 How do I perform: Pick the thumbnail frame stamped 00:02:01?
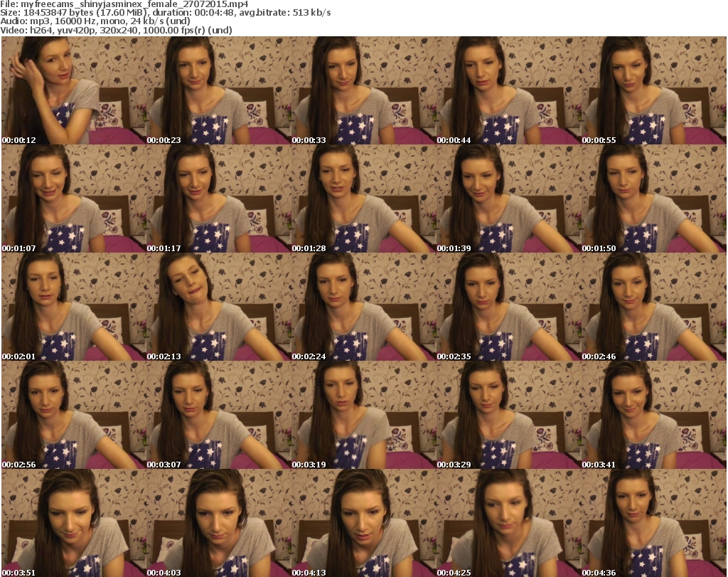click(x=74, y=307)
